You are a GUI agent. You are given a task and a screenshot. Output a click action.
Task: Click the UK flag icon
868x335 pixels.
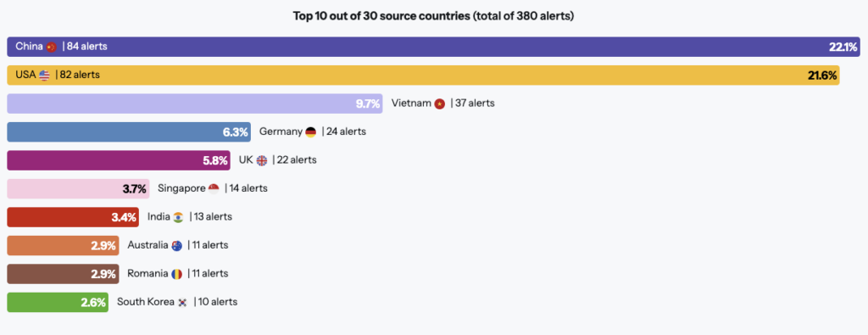point(262,160)
